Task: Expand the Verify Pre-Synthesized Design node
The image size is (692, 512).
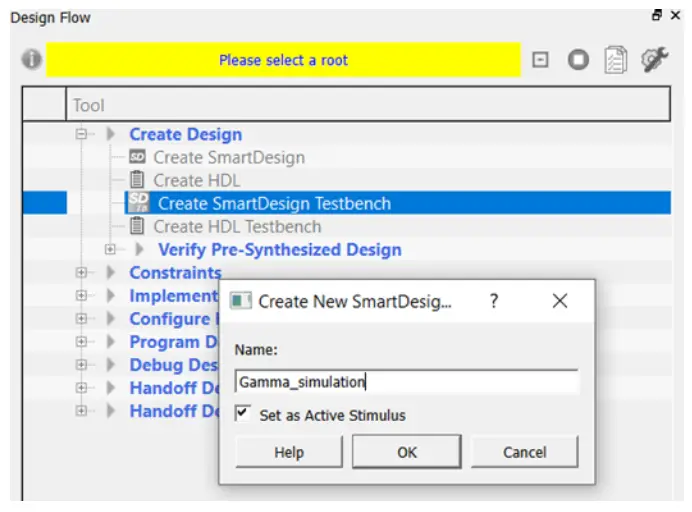Action: point(111,249)
